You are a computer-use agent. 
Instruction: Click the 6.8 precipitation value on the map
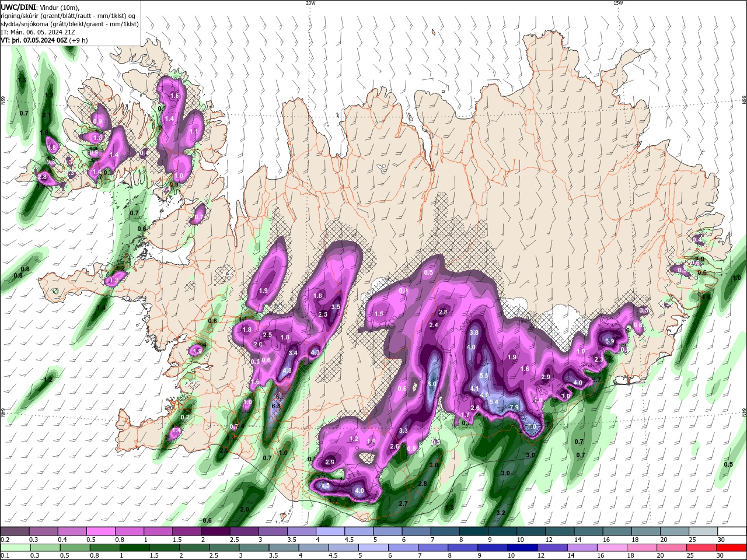pos(277,406)
